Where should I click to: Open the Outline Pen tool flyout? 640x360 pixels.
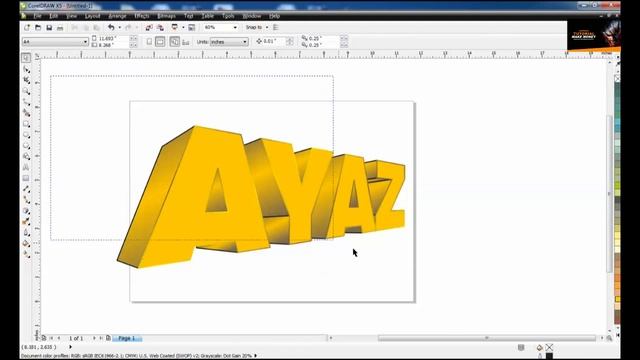point(26,233)
